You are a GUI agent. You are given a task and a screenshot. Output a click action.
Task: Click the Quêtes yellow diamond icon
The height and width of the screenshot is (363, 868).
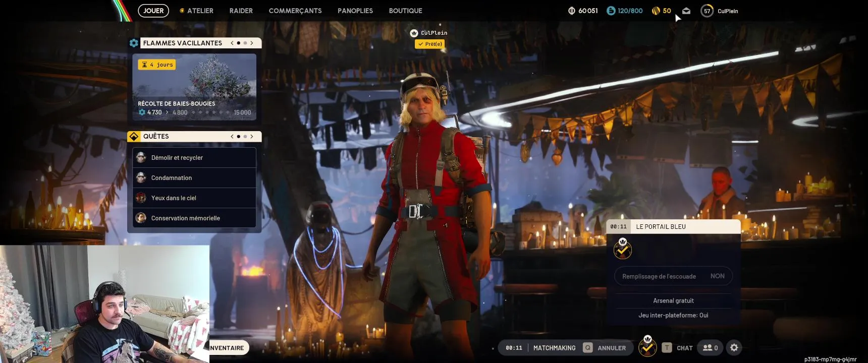[x=134, y=136]
